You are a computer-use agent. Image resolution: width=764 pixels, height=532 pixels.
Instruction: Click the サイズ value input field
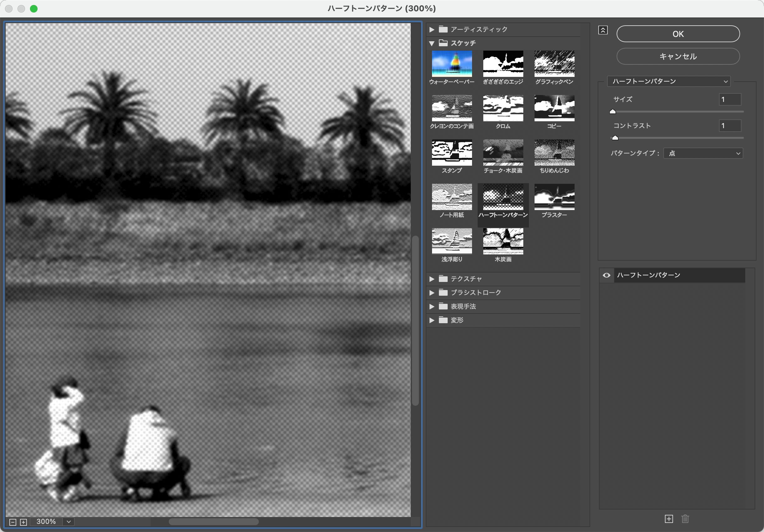(x=730, y=99)
